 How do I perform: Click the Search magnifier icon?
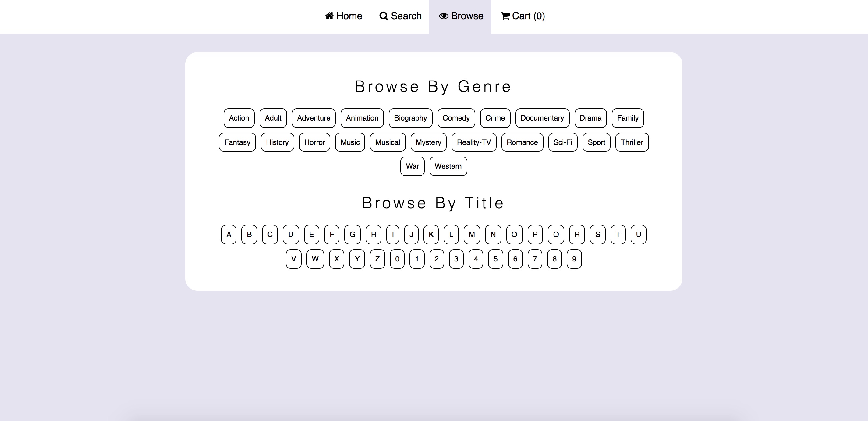tap(384, 16)
